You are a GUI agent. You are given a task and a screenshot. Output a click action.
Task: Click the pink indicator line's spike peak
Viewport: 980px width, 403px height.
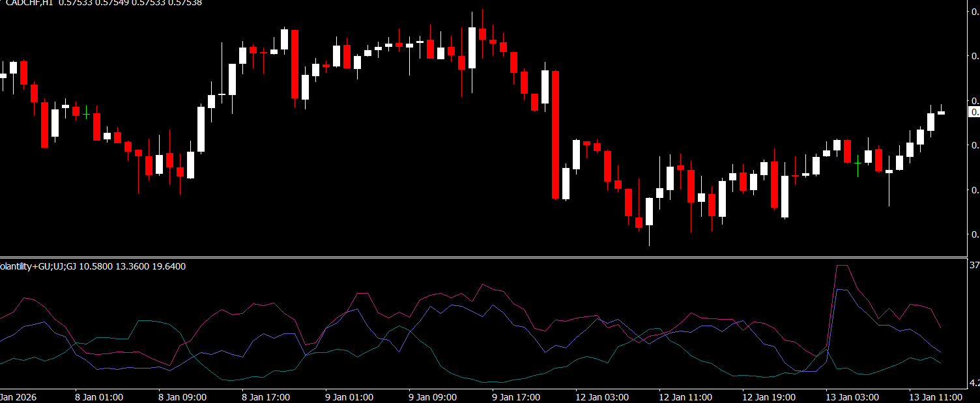pos(842,266)
